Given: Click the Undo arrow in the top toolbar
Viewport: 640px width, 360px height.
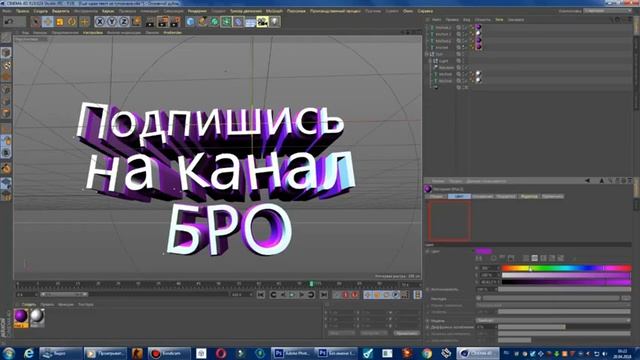Looking at the screenshot, I should [9, 21].
